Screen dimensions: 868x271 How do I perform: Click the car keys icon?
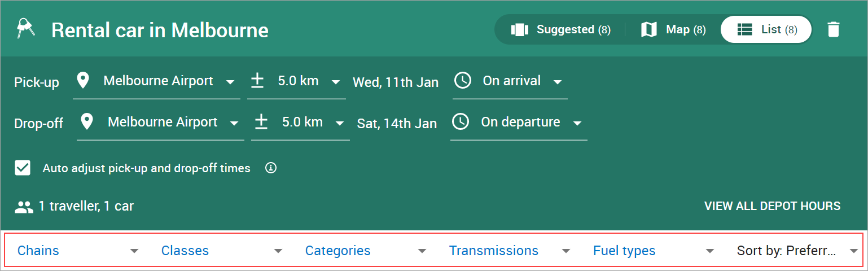(25, 28)
